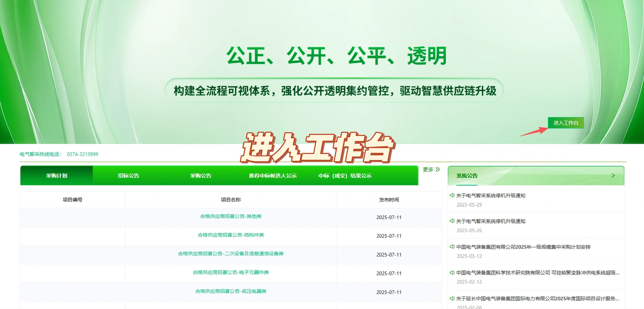Click the hotline number 0374-3213999
The width and height of the screenshot is (644, 309).
(83, 154)
